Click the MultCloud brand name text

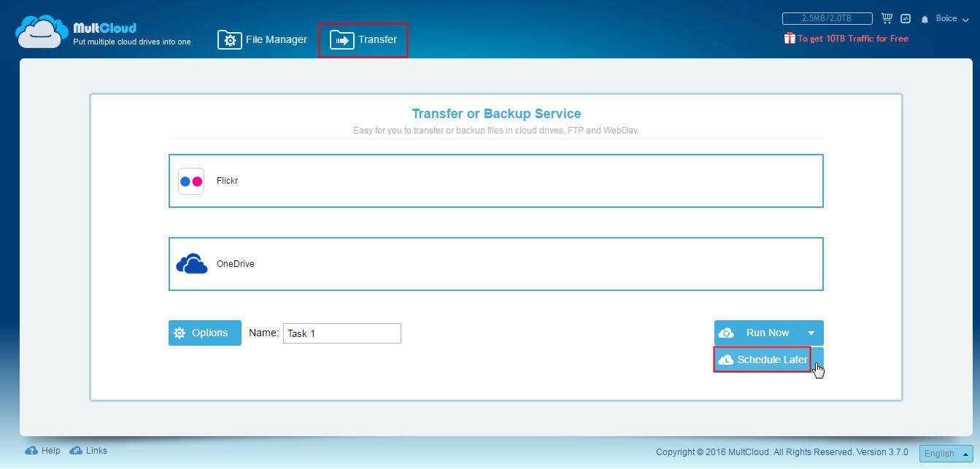click(x=104, y=28)
